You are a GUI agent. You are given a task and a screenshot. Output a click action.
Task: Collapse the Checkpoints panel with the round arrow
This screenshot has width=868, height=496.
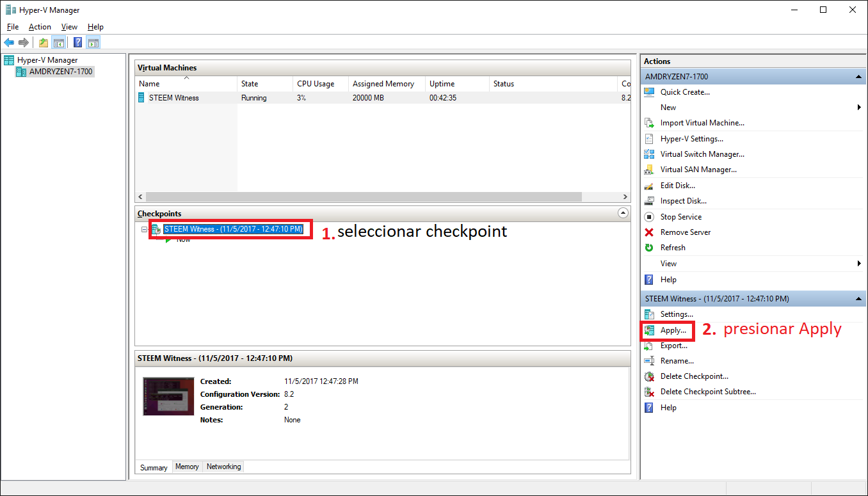[623, 213]
